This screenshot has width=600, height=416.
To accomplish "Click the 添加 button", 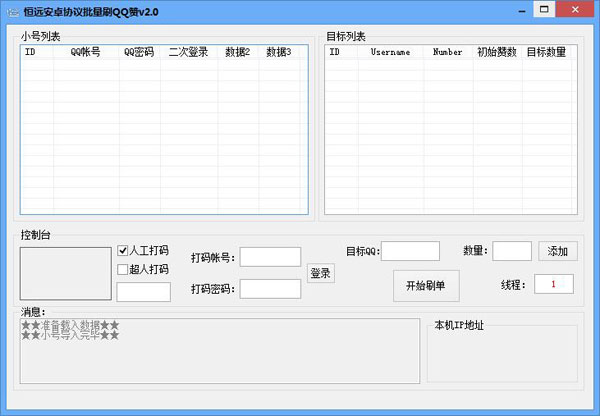I will 558,251.
